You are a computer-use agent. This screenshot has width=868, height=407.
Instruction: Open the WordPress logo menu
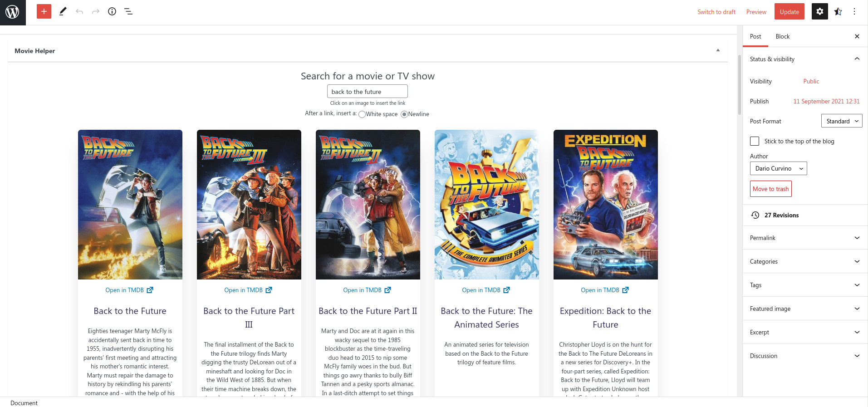pos(13,12)
